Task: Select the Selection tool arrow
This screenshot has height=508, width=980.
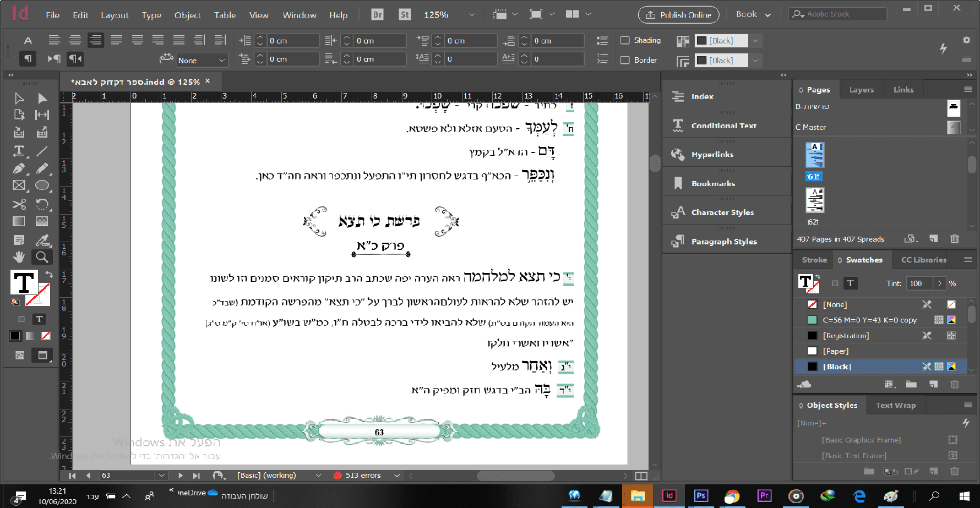Action: [x=19, y=99]
